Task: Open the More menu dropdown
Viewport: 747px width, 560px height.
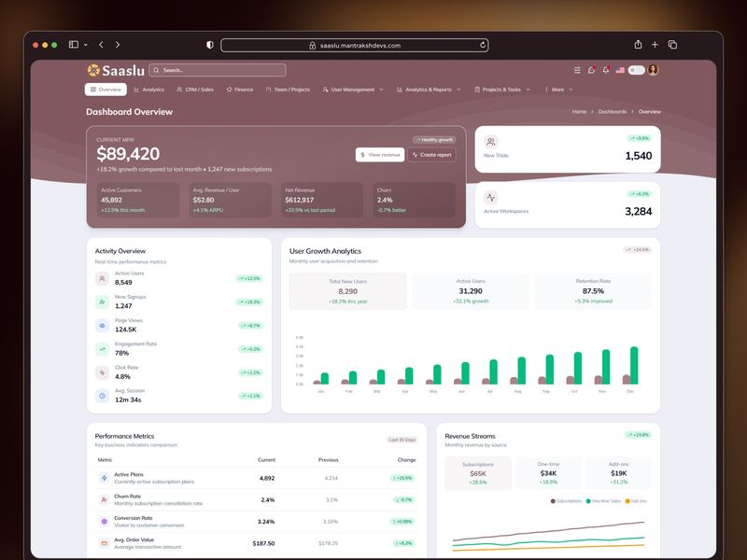Action: (x=558, y=90)
